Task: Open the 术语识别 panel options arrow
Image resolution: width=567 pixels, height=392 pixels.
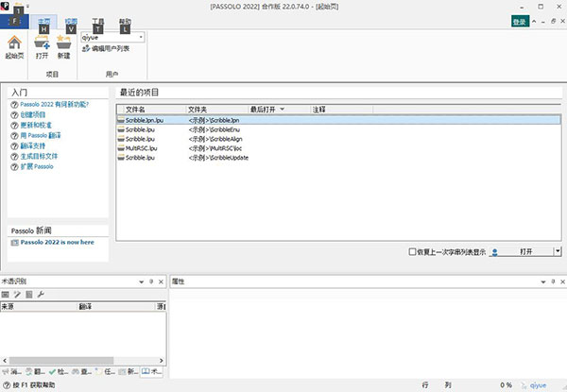Action: pyautogui.click(x=142, y=281)
